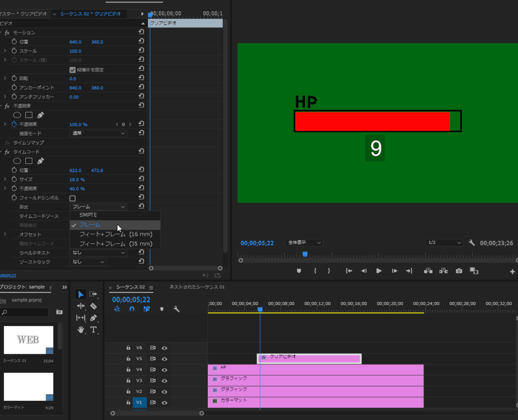Viewport: 518px width, 420px height.
Task: Choose SMPTE from the format list
Action: [88, 215]
